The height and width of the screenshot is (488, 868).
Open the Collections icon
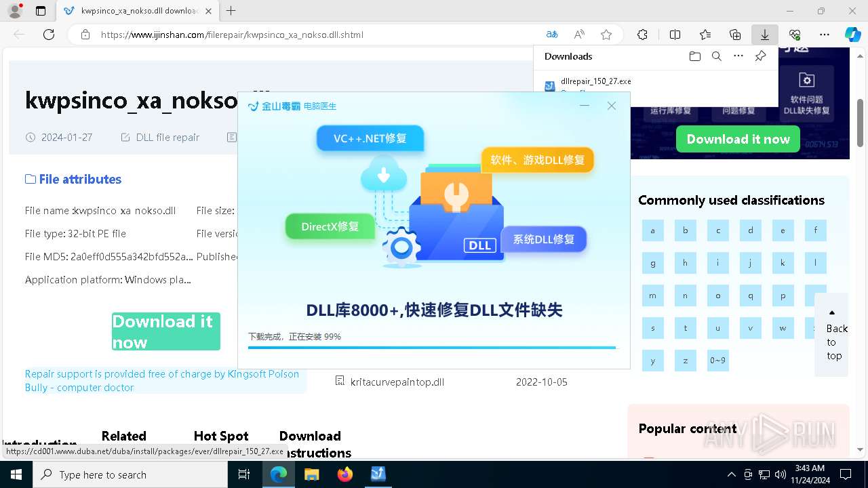click(735, 35)
